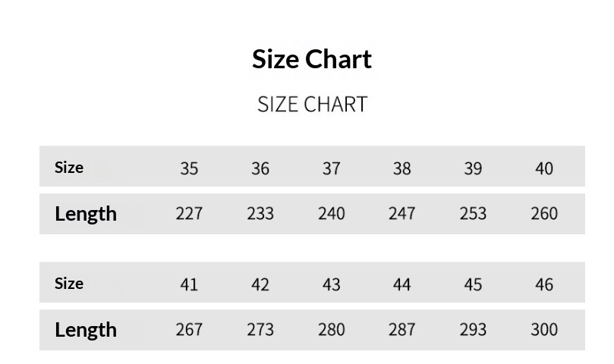Select size 35 in the chart
The image size is (614, 364).
[x=189, y=168]
